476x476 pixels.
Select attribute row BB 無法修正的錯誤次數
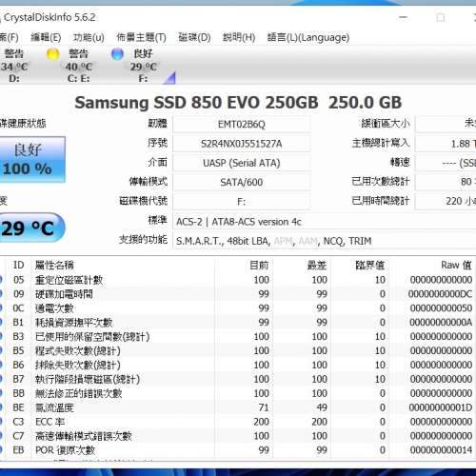coord(238,393)
